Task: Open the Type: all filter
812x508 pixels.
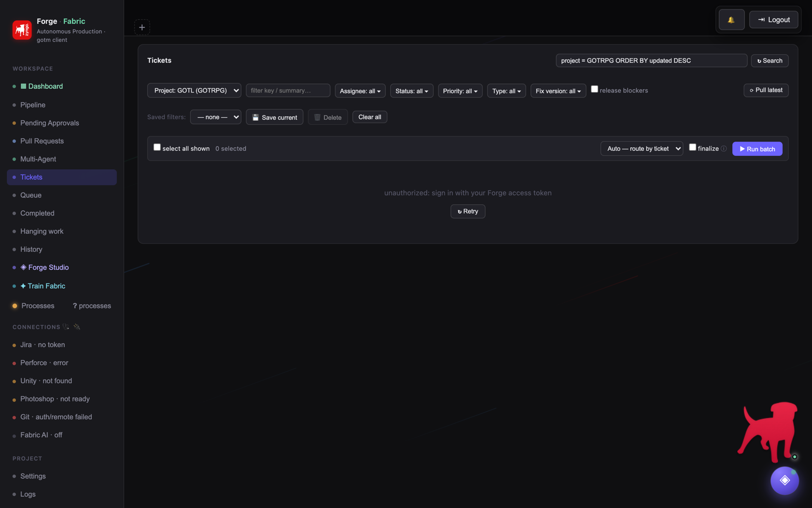Action: point(506,91)
